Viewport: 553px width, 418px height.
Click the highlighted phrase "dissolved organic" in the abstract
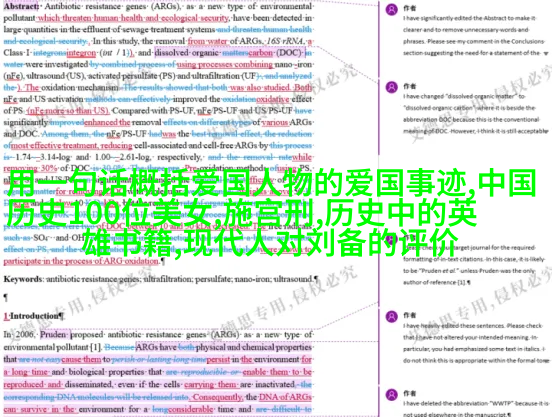tap(187, 53)
